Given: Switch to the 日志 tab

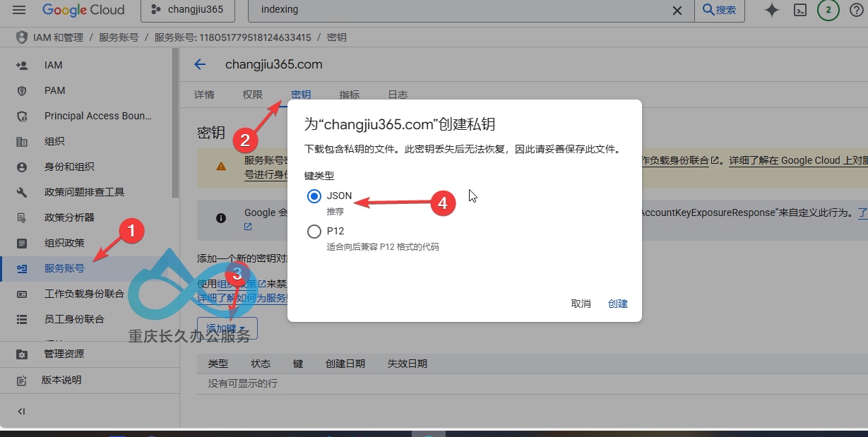Looking at the screenshot, I should [398, 95].
